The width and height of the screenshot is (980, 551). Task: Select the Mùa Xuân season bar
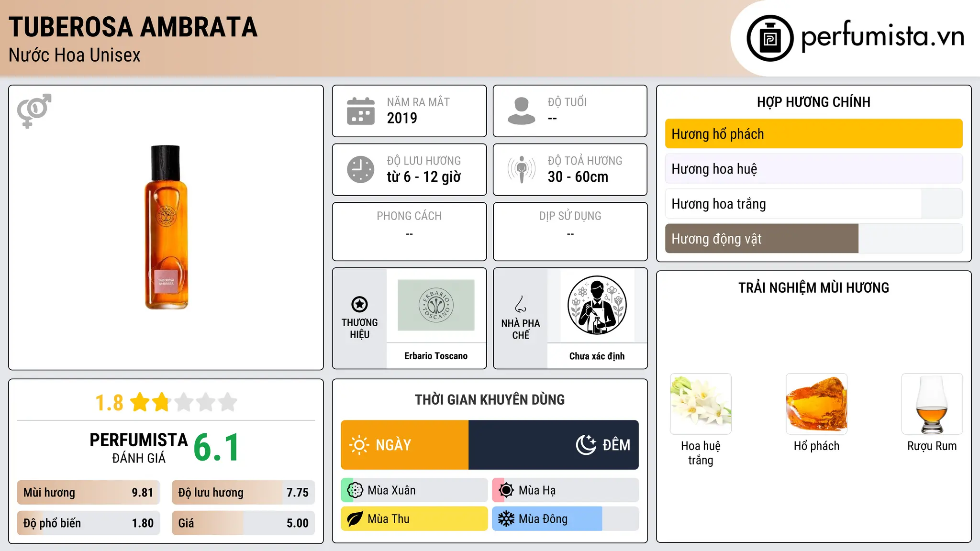click(x=414, y=490)
